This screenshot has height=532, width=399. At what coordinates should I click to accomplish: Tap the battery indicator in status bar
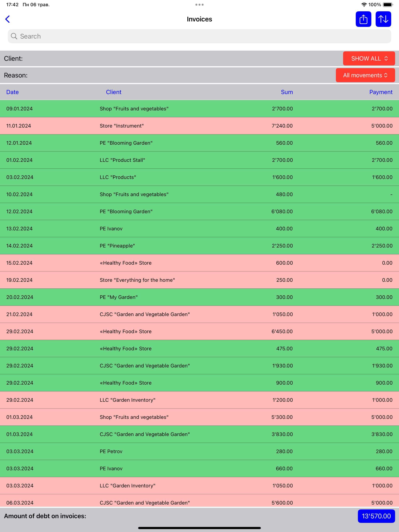(388, 4)
